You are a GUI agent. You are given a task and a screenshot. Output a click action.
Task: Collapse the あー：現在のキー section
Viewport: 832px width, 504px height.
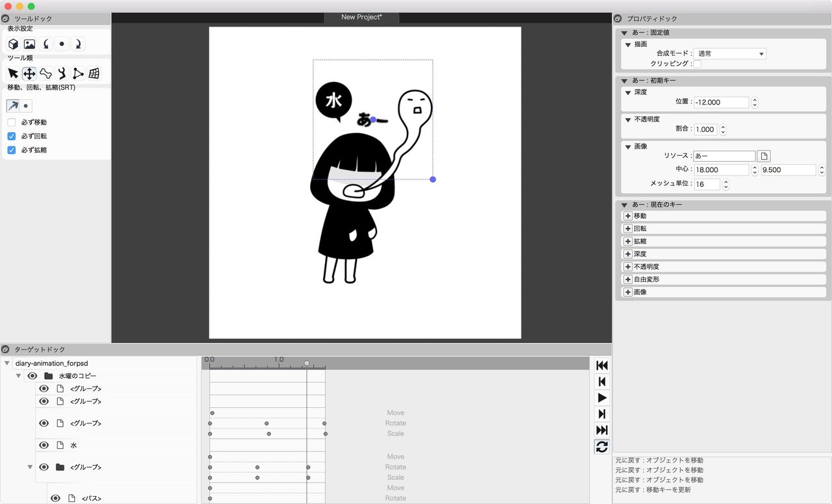point(624,205)
